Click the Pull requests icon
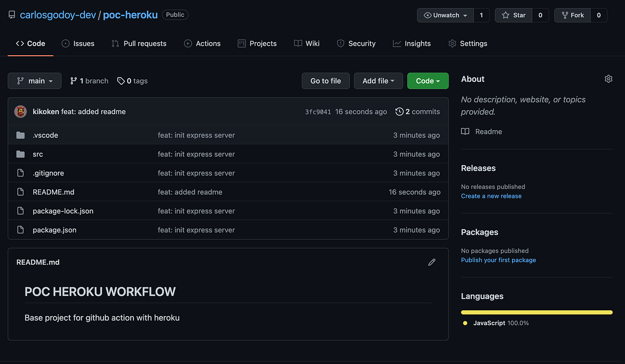The height and width of the screenshot is (364, 625). click(115, 44)
